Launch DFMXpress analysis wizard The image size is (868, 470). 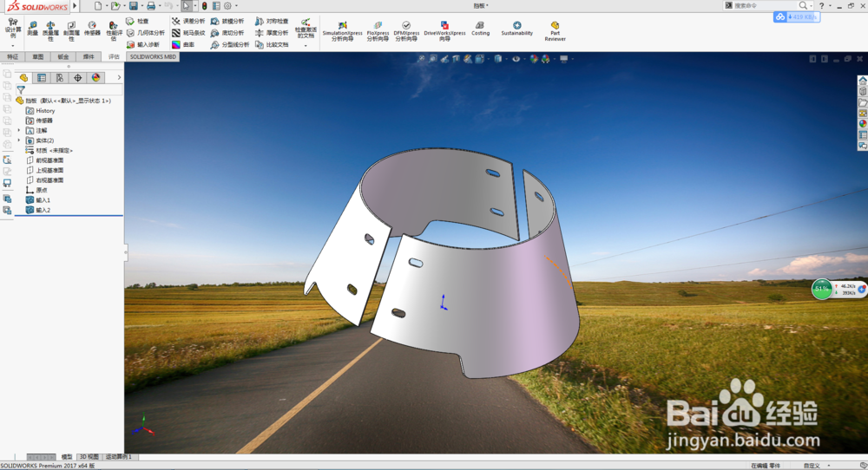[x=405, y=31]
